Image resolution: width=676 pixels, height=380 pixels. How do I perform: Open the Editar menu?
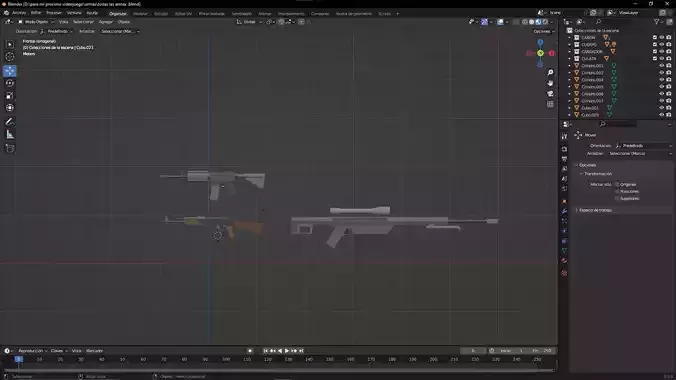click(x=36, y=13)
